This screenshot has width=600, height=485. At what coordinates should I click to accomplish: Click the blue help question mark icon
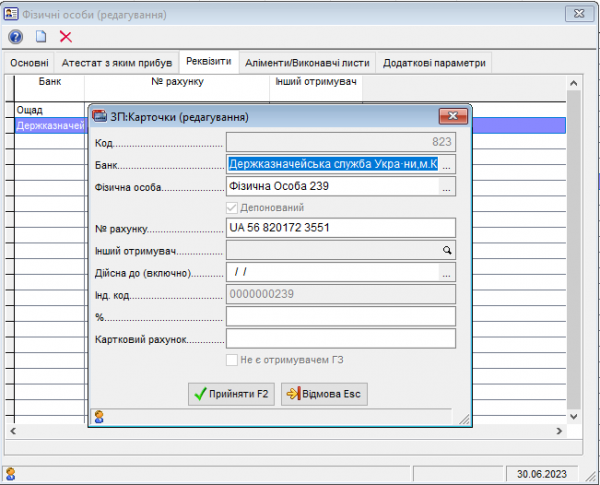[x=15, y=37]
